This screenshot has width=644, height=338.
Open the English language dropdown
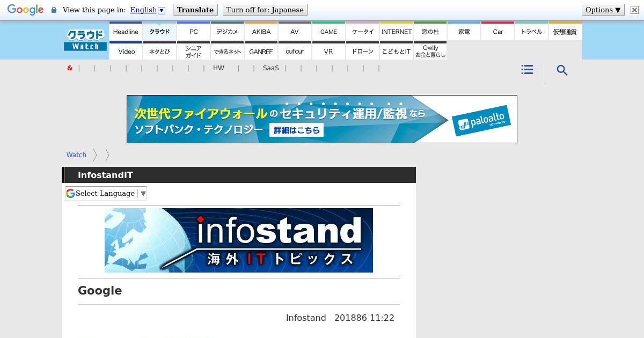pos(148,10)
